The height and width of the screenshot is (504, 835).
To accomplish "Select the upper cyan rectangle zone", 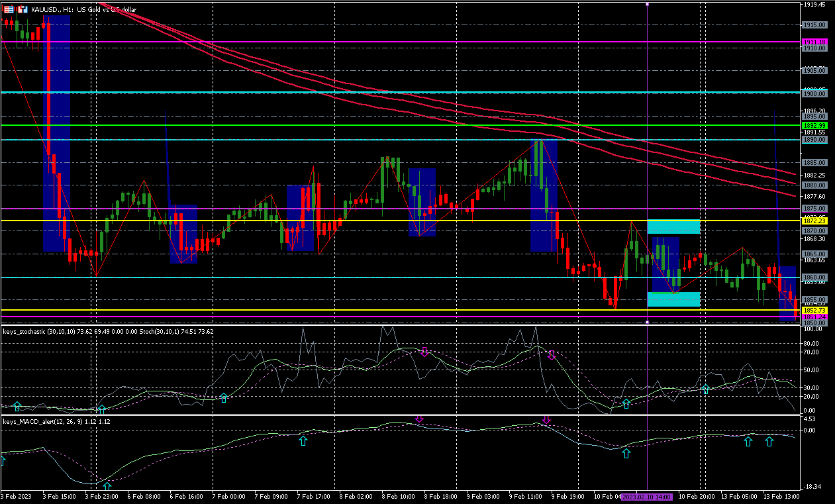I will tap(673, 227).
